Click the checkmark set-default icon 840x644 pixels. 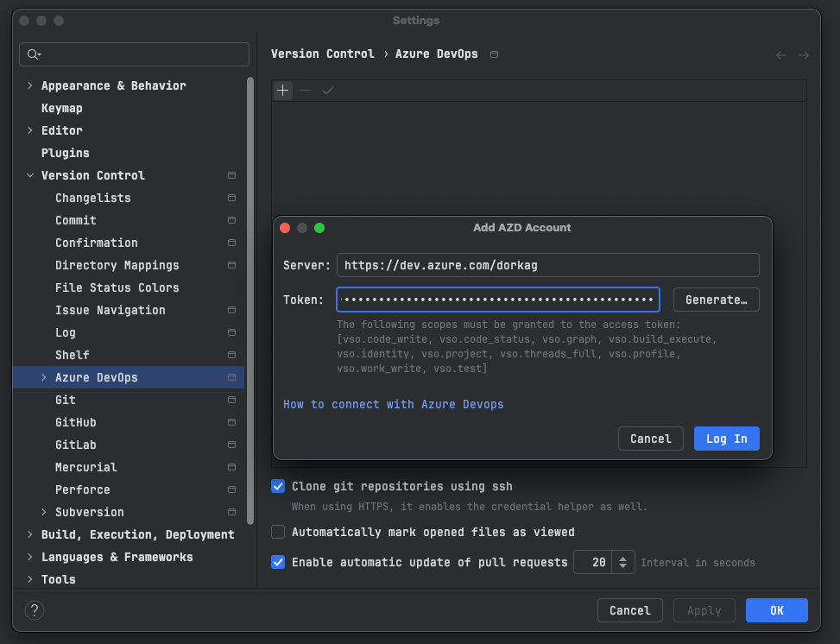click(x=328, y=91)
